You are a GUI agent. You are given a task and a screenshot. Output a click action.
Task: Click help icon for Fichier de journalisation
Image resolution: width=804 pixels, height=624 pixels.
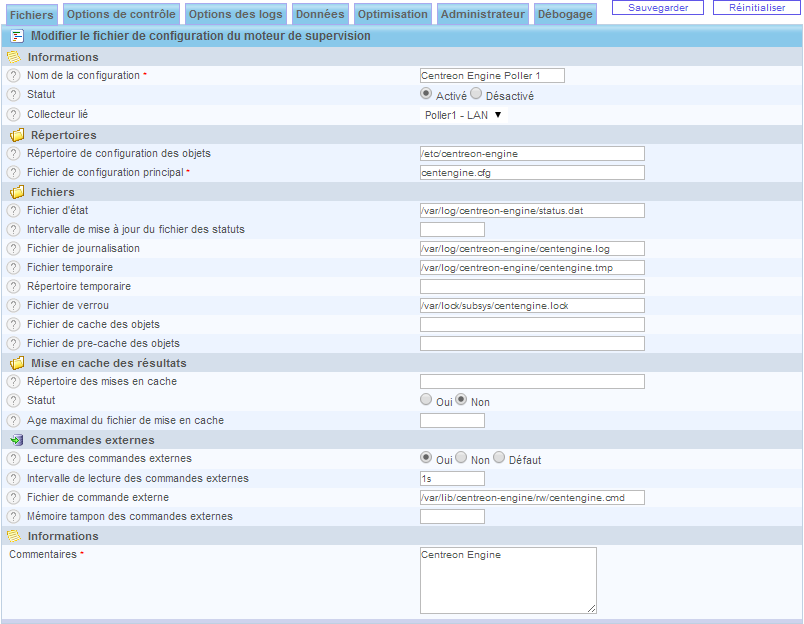point(13,249)
